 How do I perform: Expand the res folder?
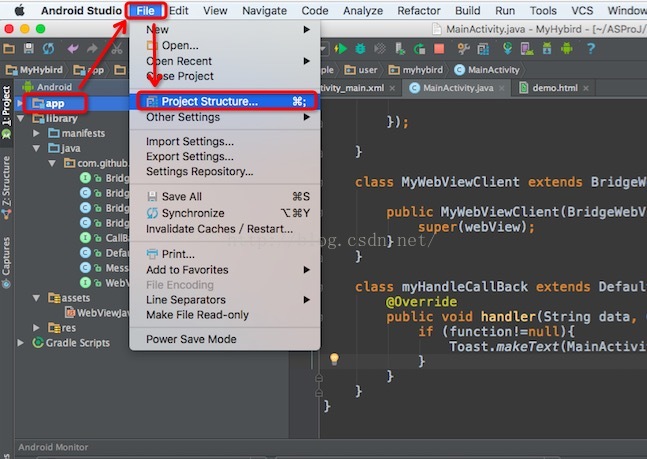(x=37, y=328)
